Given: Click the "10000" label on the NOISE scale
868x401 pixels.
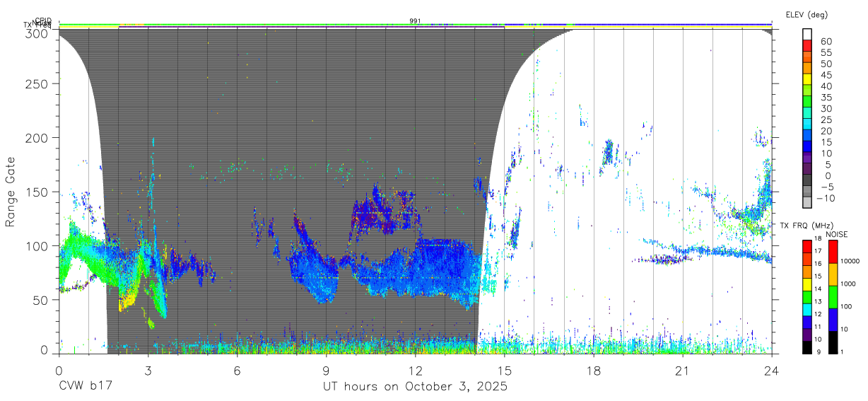Looking at the screenshot, I should [850, 261].
